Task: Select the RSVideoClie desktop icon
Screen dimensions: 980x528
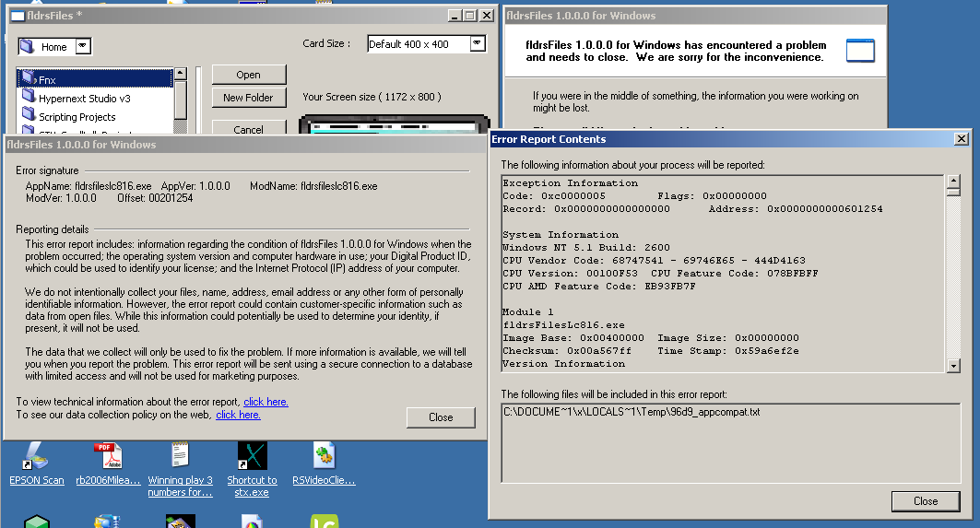Action: (x=324, y=457)
